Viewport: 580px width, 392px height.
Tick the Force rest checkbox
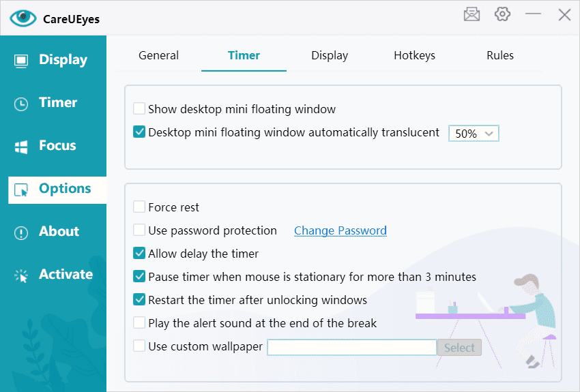[139, 207]
